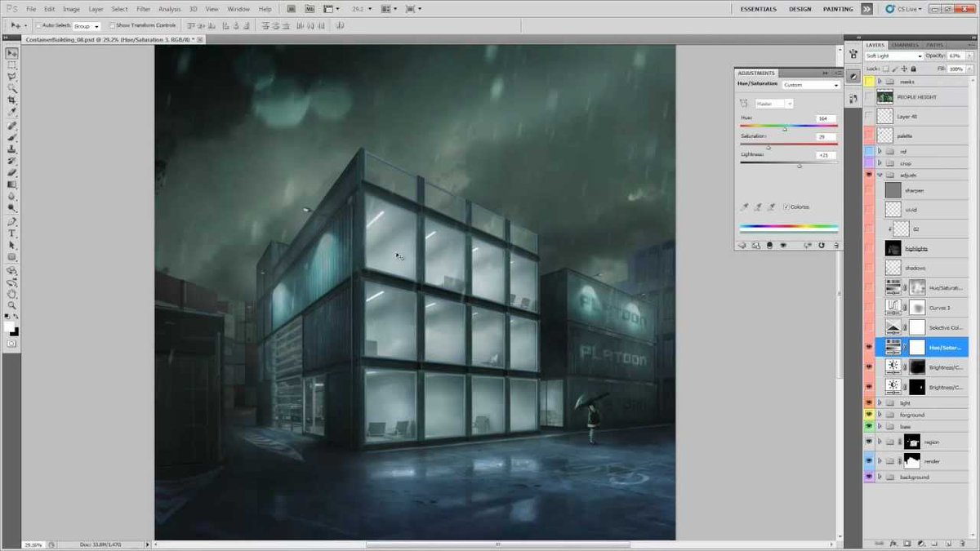Viewport: 980px width, 551px height.
Task: Open the File menu
Action: click(x=31, y=9)
